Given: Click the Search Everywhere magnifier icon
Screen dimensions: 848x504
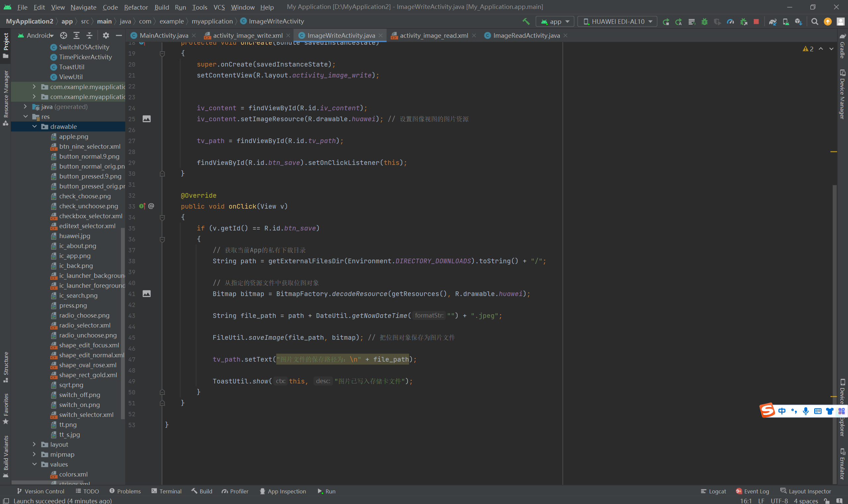Looking at the screenshot, I should pos(814,22).
